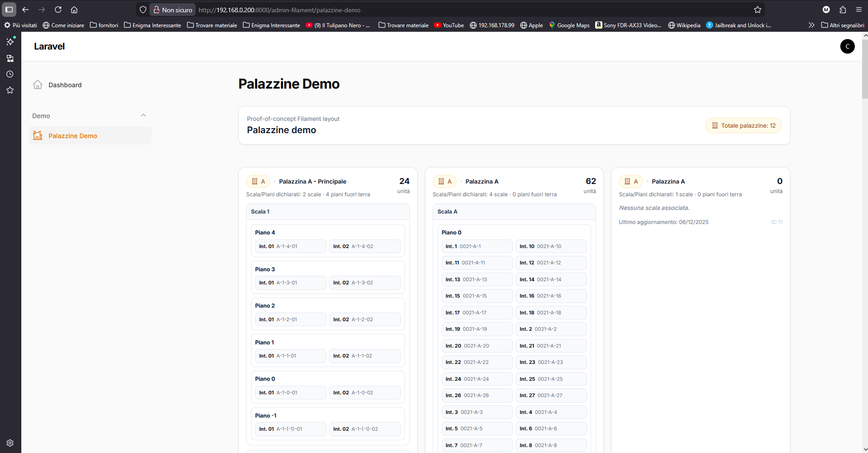Screen dimensions: 868x453
Task: Bookmark this page using the star icon
Action: pyautogui.click(x=758, y=10)
